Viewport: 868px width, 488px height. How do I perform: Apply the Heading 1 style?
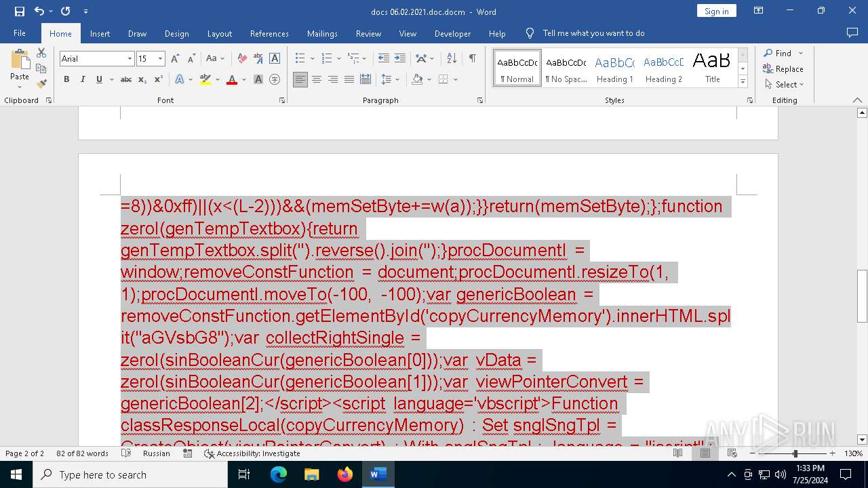(x=615, y=68)
